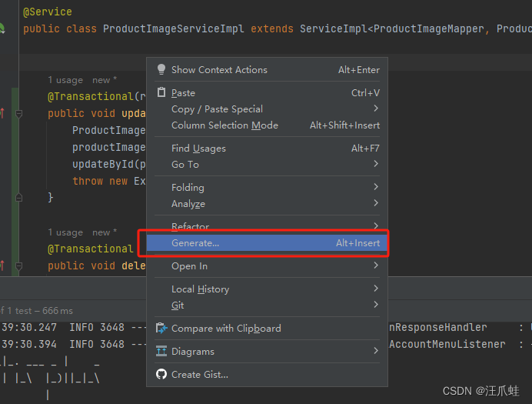
Task: Open the Local History submenu
Action: point(267,289)
